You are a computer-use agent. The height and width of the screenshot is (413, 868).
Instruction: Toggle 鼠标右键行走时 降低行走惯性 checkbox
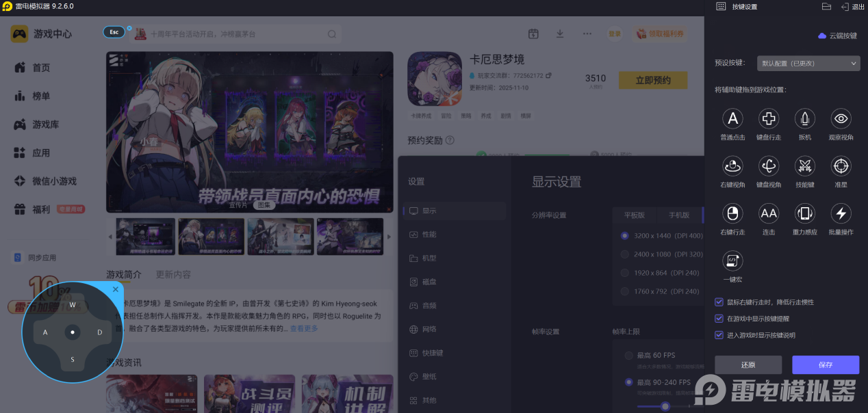point(719,302)
